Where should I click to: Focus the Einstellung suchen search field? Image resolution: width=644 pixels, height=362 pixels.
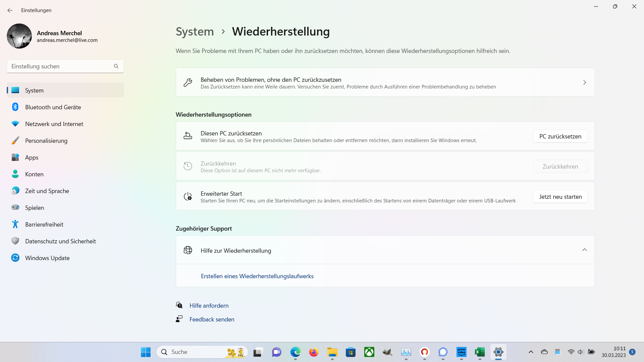[60, 66]
